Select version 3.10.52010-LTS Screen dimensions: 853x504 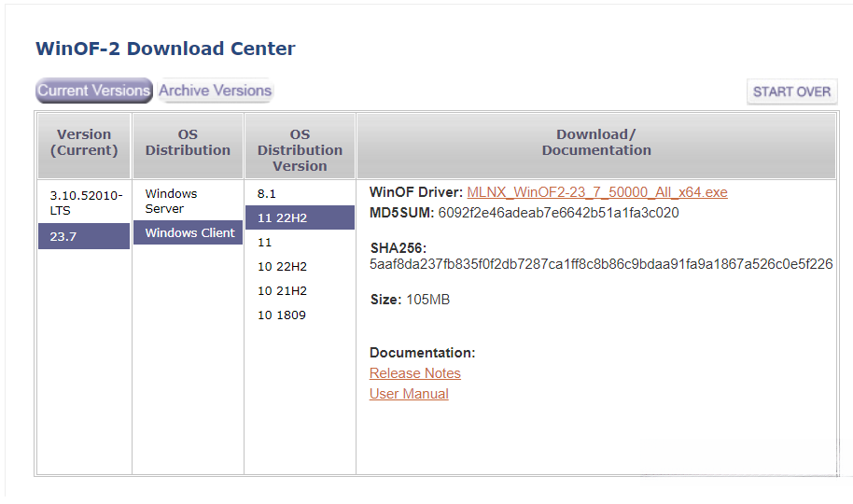point(84,203)
